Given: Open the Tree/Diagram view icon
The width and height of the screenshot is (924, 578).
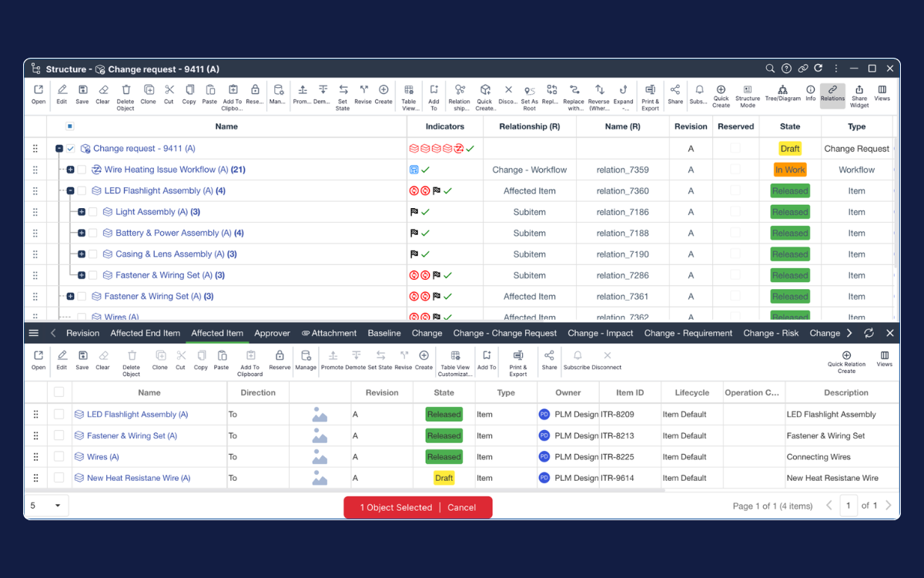Looking at the screenshot, I should point(782,91).
